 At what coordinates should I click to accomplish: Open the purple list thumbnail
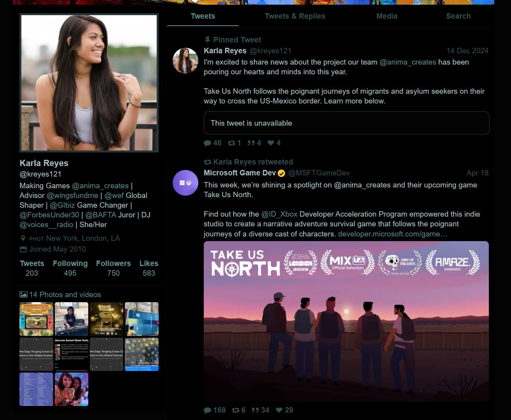tap(37, 389)
